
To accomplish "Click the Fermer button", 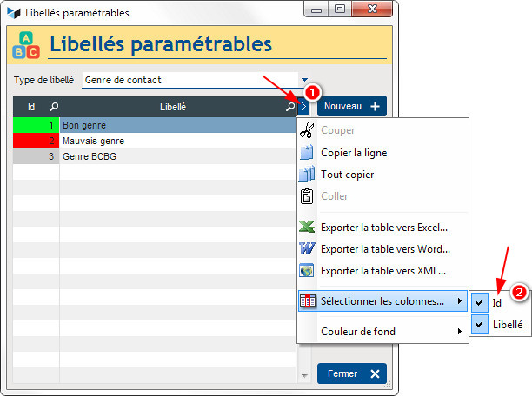I will click(x=351, y=373).
